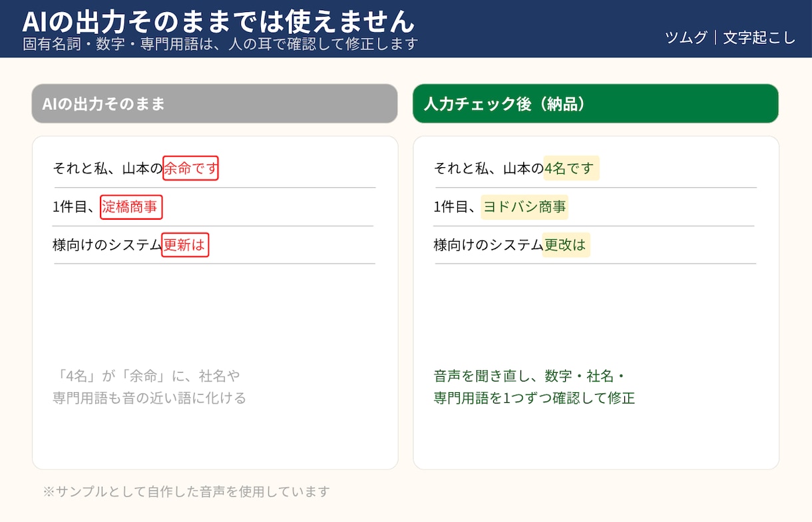Select the gray 'AIの出力そのまま' header
The height and width of the screenshot is (522, 812).
point(214,104)
